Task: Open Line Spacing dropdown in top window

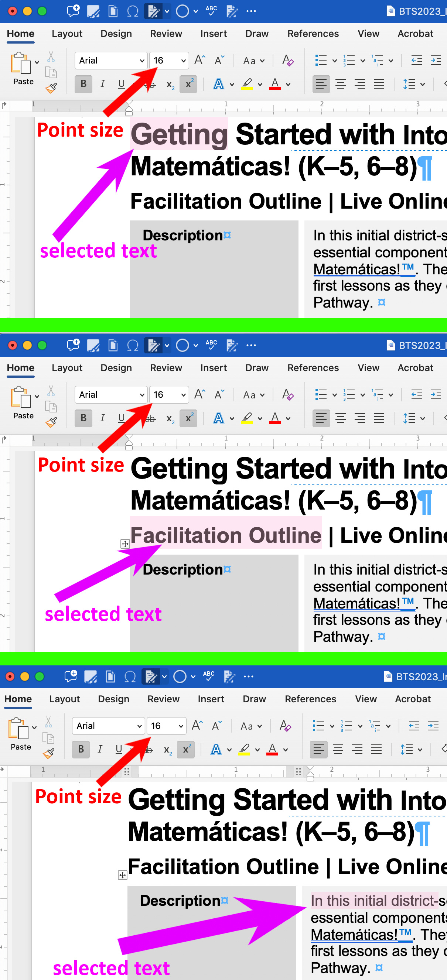Action: (x=422, y=84)
